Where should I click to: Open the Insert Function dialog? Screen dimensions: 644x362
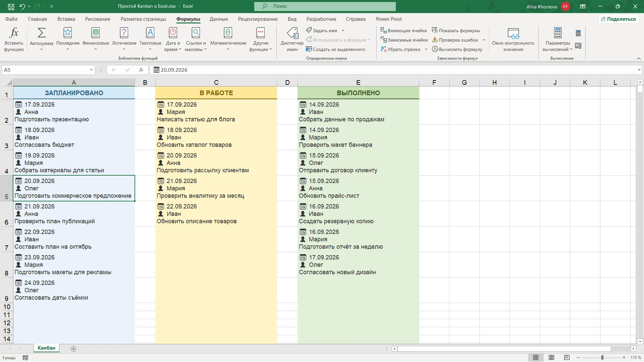click(x=14, y=40)
